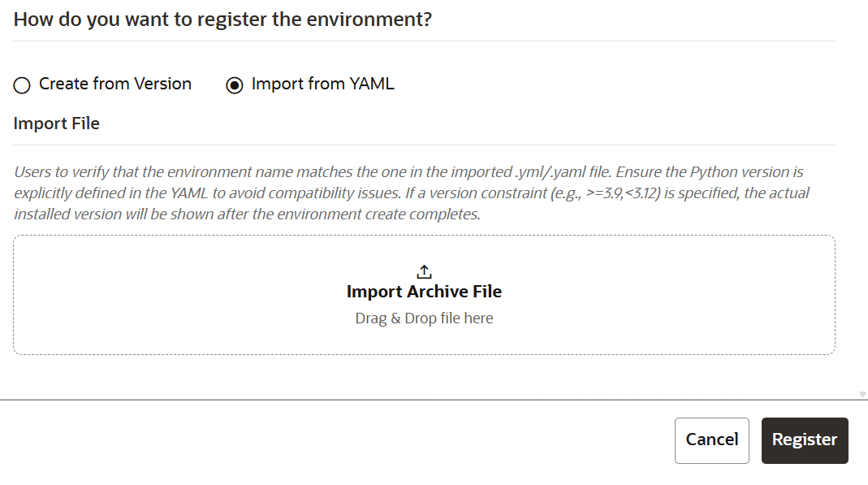Expand the file chooser via Import Archive File
This screenshot has height=485, width=868.
tap(424, 291)
